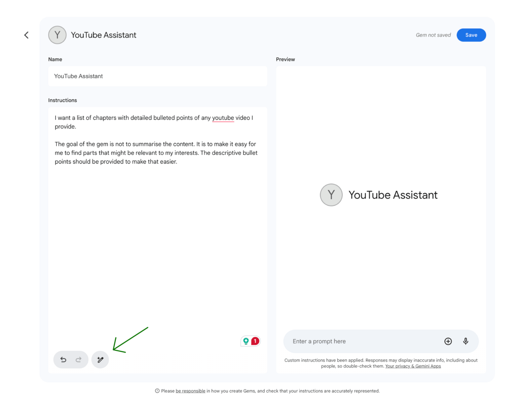Click the plus icon in the prompt box
The image size is (532, 416).
[448, 342]
